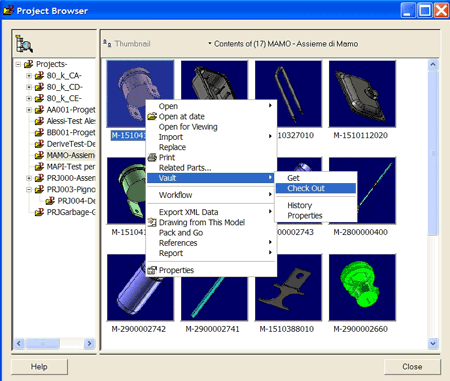Click the Help button
The height and width of the screenshot is (381, 450).
click(x=39, y=367)
